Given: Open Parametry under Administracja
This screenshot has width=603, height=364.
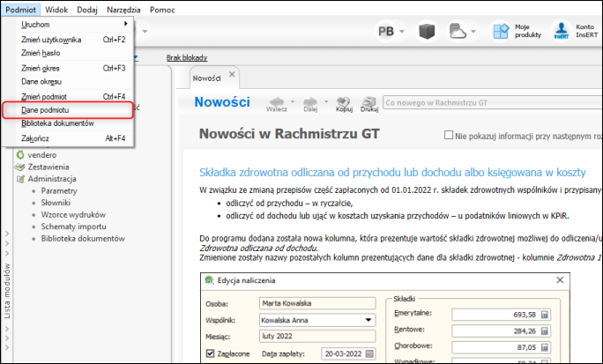Looking at the screenshot, I should [x=59, y=190].
